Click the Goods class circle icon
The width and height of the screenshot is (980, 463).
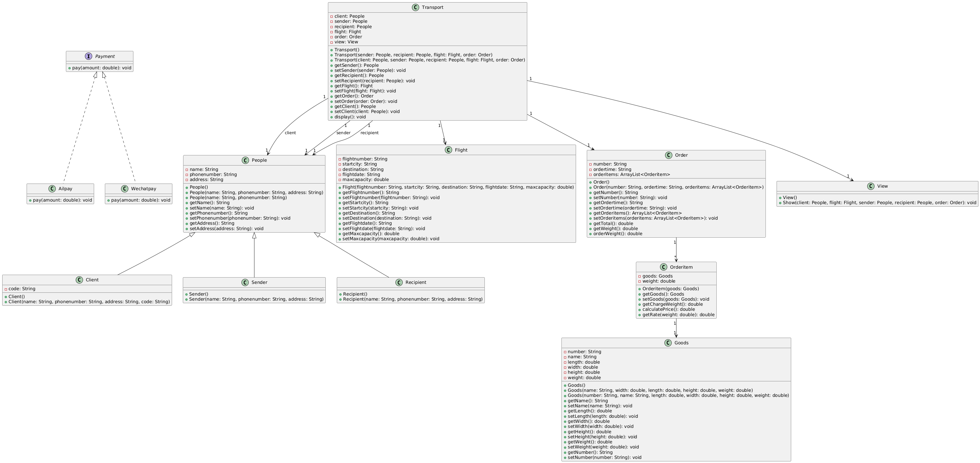coord(668,343)
